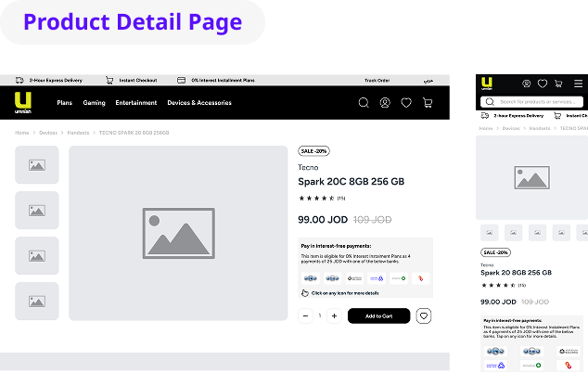Select the red bank icon in desktop payment box

pos(420,278)
